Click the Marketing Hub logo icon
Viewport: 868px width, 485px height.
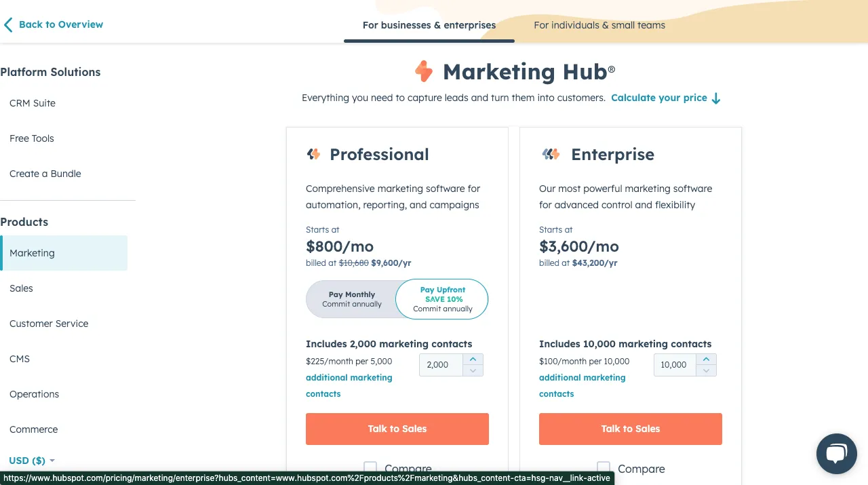424,71
